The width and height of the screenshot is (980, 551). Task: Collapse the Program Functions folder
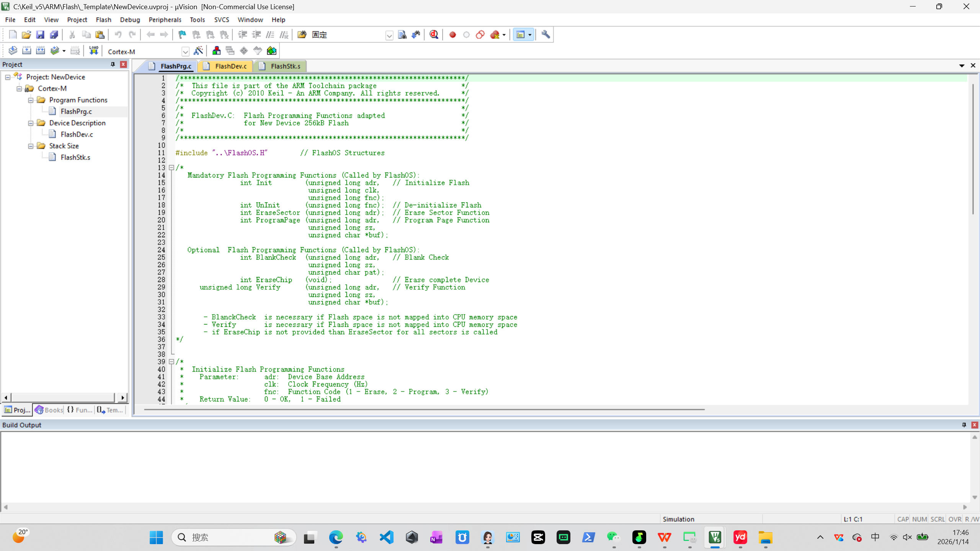(31, 100)
